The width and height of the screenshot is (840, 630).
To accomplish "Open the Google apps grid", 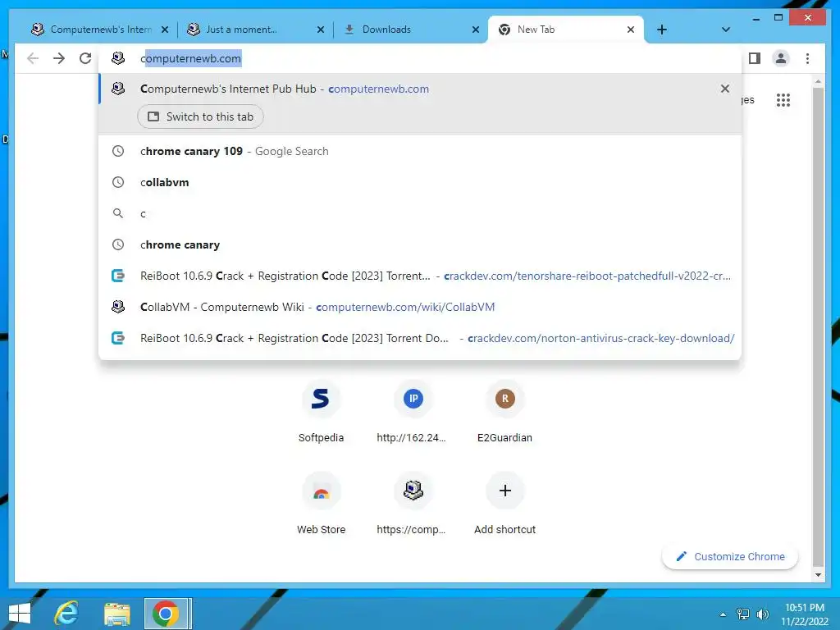I will [x=783, y=100].
